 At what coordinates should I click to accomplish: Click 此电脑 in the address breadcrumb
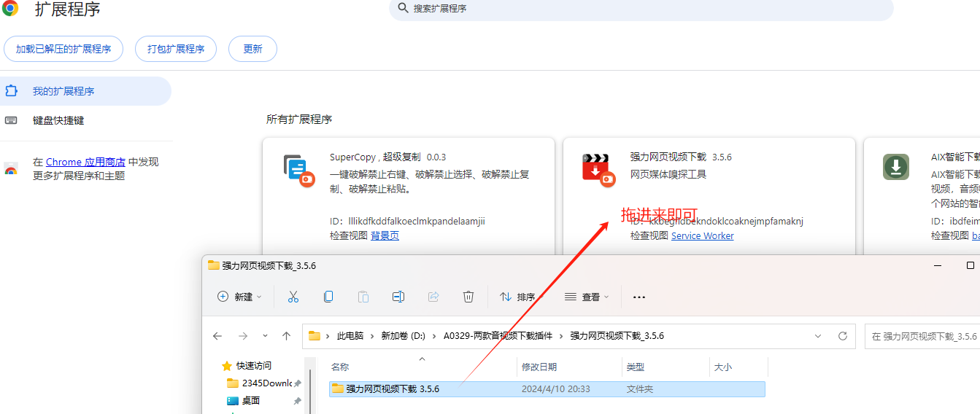[x=350, y=336]
